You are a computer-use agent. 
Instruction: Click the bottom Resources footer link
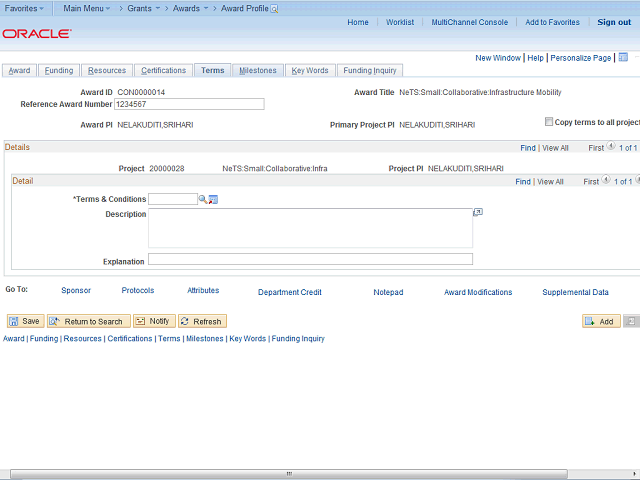(82, 338)
